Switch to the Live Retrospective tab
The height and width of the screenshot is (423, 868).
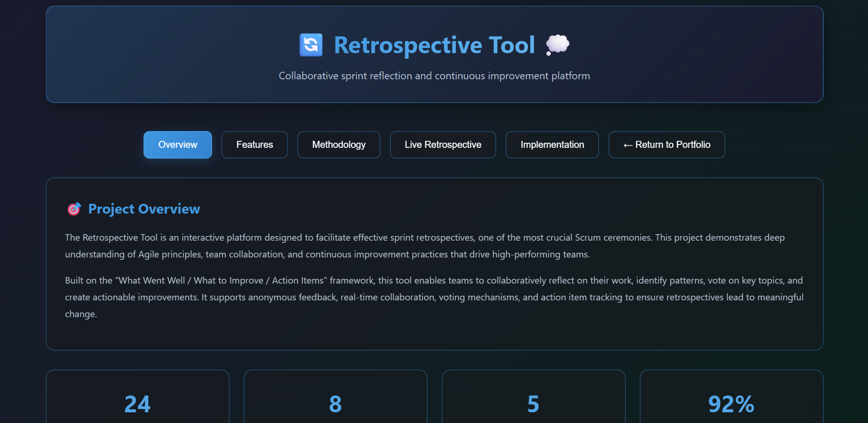443,145
